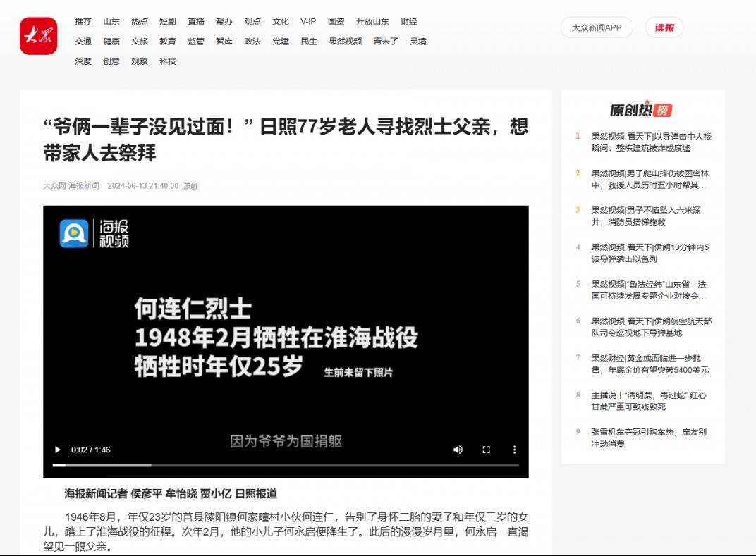Play the video with the play button
This screenshot has height=556, width=756.
coord(58,450)
